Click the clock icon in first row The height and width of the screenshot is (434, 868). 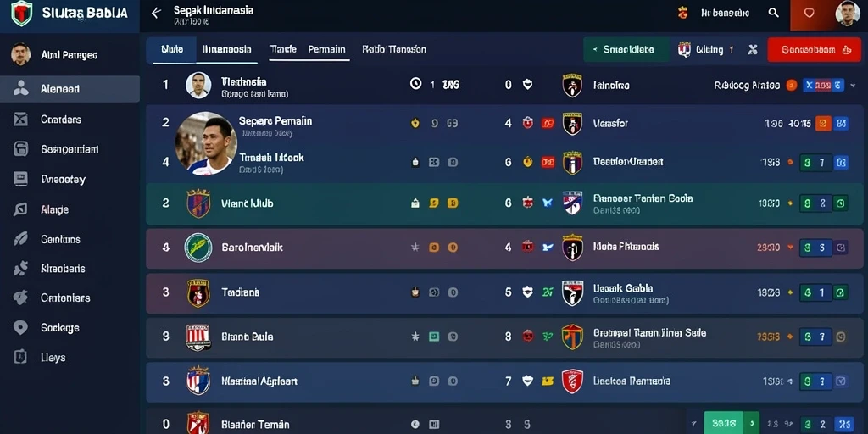(x=415, y=84)
